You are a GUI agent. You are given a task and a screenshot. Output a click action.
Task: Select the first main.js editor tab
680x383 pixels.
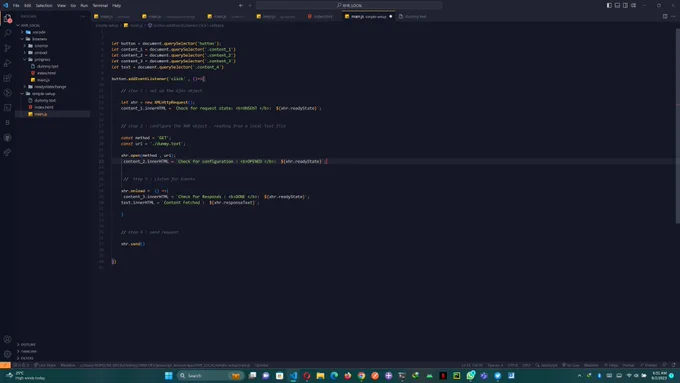pyautogui.click(x=112, y=16)
